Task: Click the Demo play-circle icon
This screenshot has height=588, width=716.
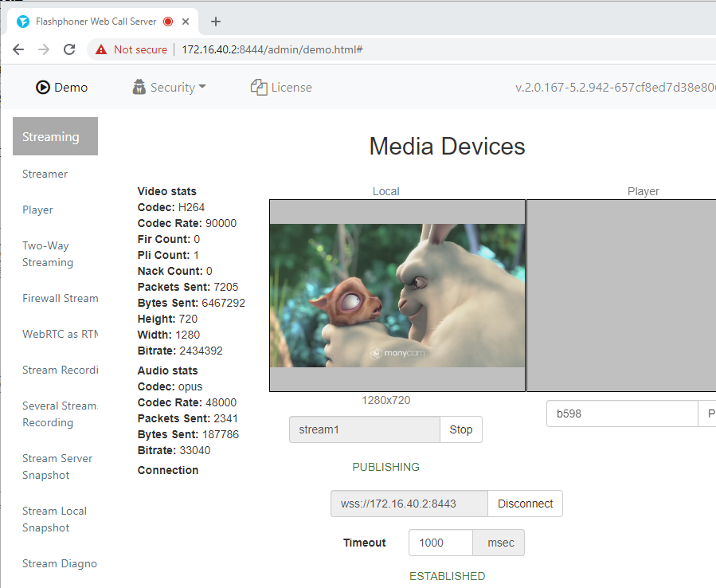Action: click(x=43, y=88)
